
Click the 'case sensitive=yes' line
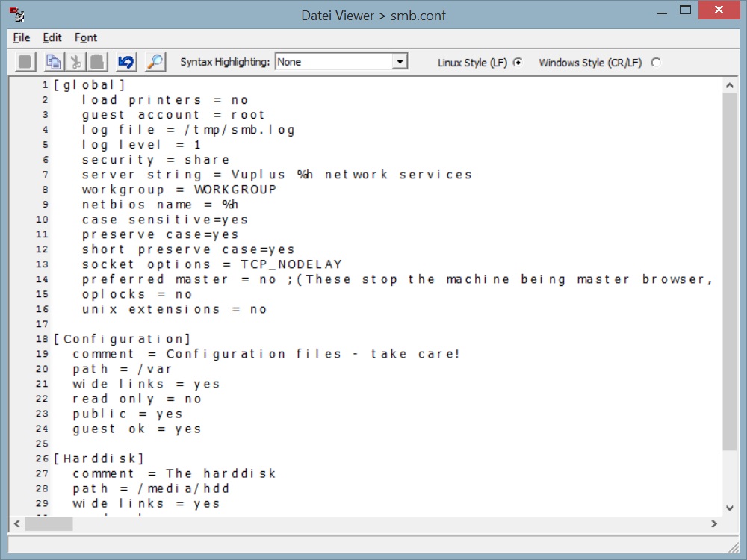pos(165,220)
